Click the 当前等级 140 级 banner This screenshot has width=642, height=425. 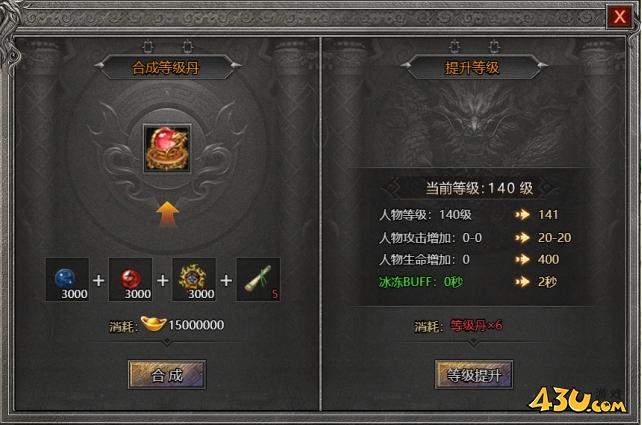tap(479, 188)
